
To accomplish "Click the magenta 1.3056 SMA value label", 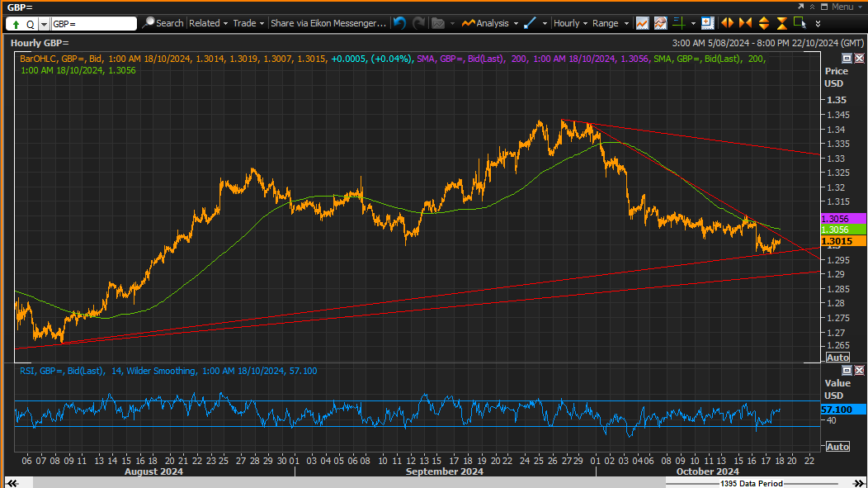I will coord(843,219).
